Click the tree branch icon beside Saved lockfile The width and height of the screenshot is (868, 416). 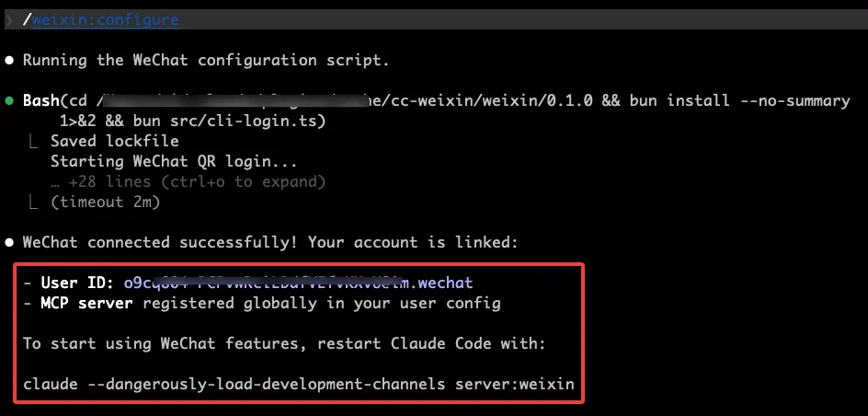click(x=34, y=141)
